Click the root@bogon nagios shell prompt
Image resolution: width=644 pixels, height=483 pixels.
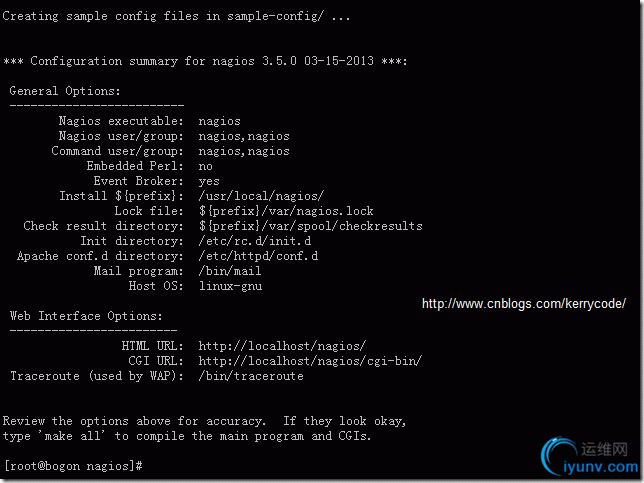[x=73, y=466]
